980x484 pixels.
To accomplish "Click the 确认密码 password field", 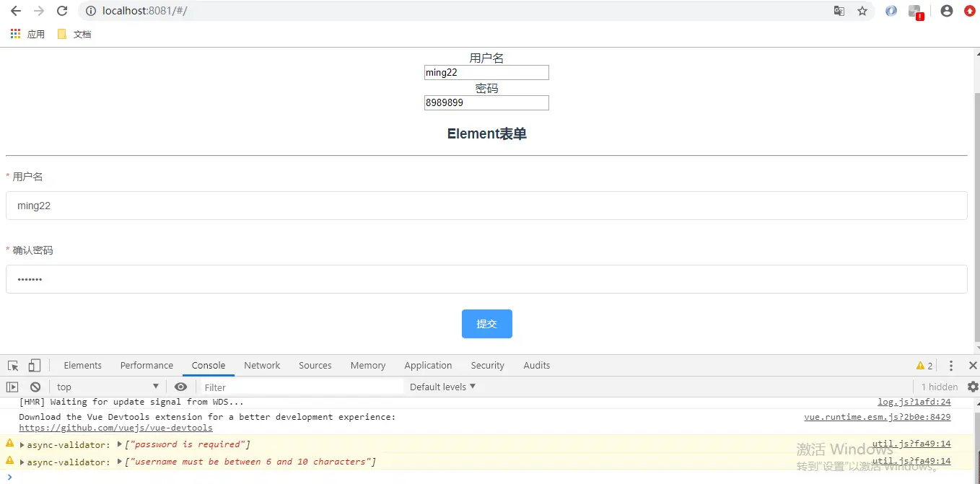I will click(x=486, y=279).
